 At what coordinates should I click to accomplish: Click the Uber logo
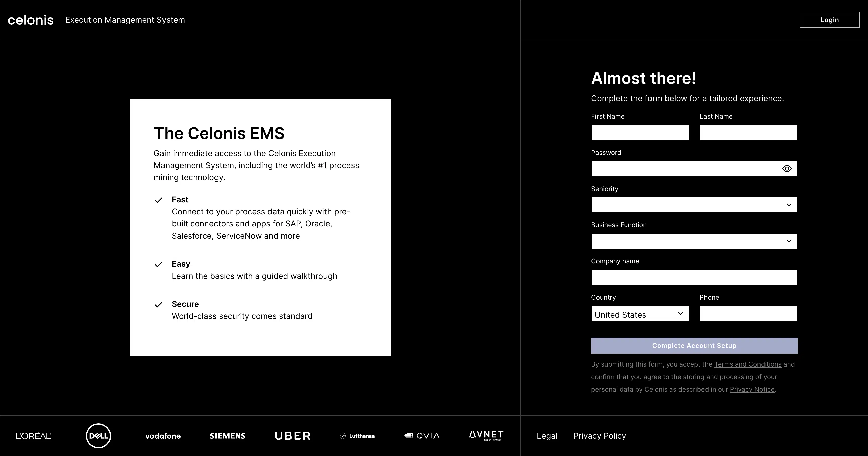tap(293, 436)
